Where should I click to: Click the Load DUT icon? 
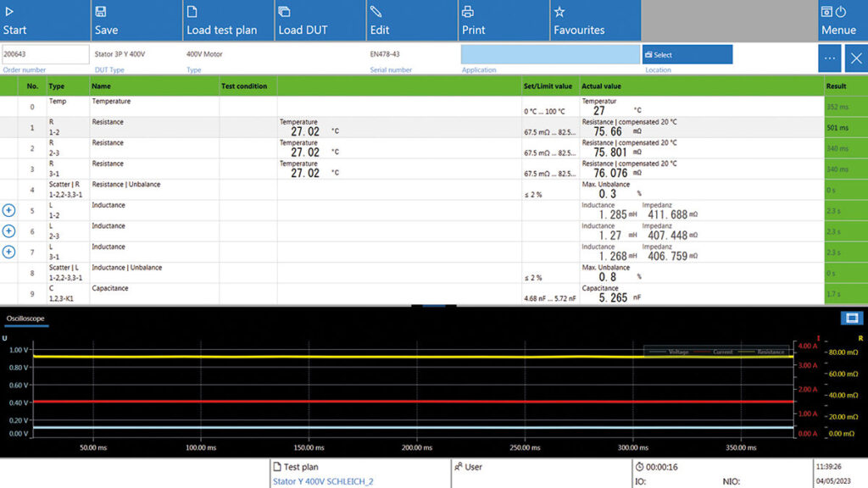pos(284,12)
